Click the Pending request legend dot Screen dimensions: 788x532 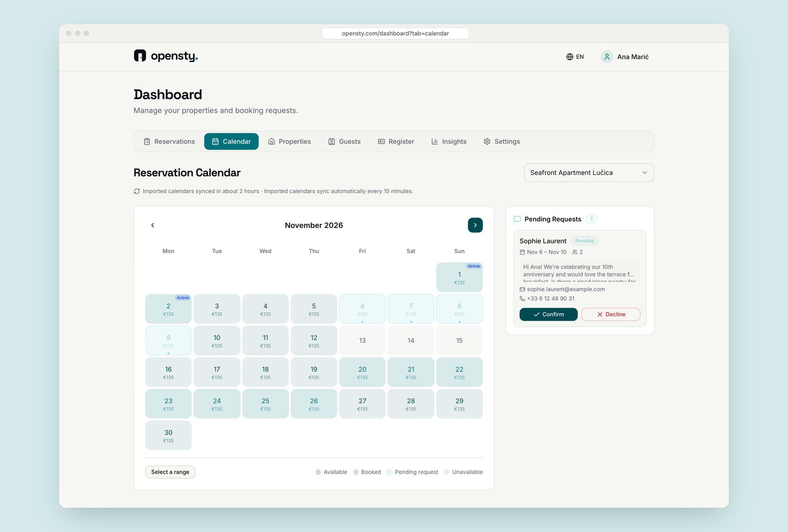pos(389,472)
